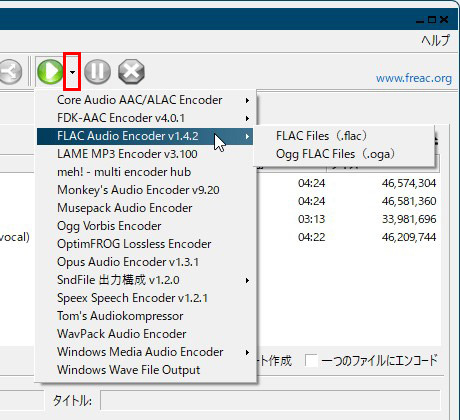
Task: Click the Stop encoding X button
Action: coord(131,71)
